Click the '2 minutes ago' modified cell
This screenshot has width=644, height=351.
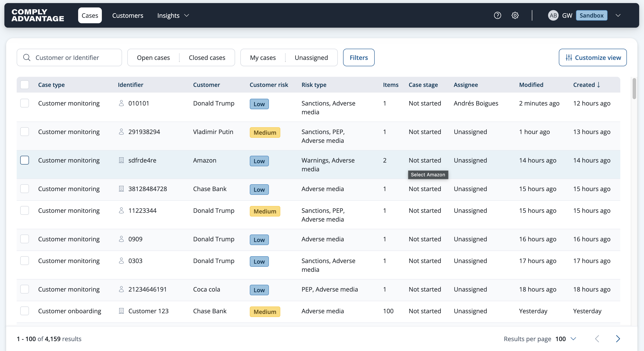(x=539, y=103)
